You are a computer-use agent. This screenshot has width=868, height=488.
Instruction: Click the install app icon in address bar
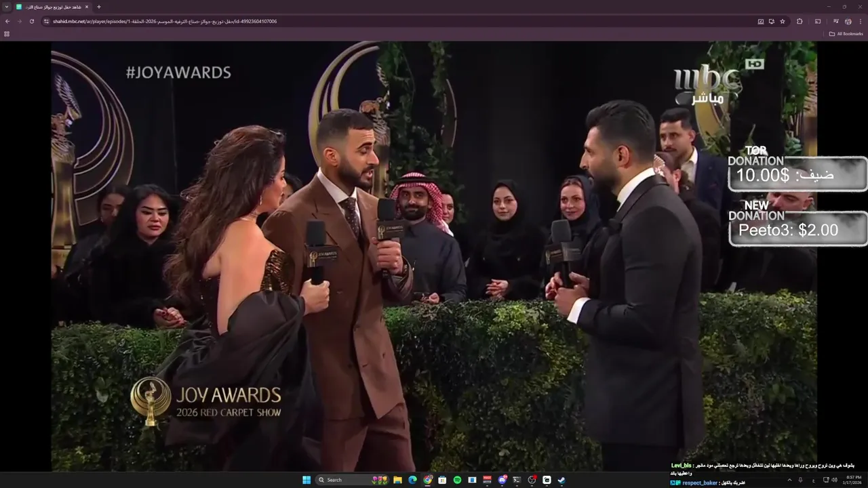pos(772,21)
